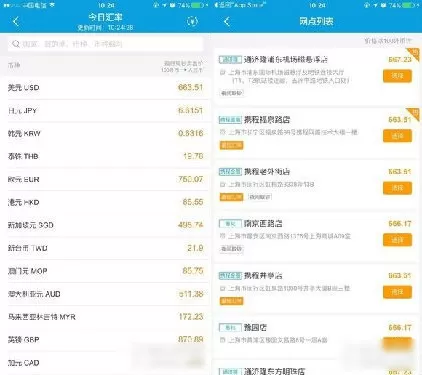Screen dimensions: 422x375
Task: Focus the currency search field
Action: click(x=105, y=44)
